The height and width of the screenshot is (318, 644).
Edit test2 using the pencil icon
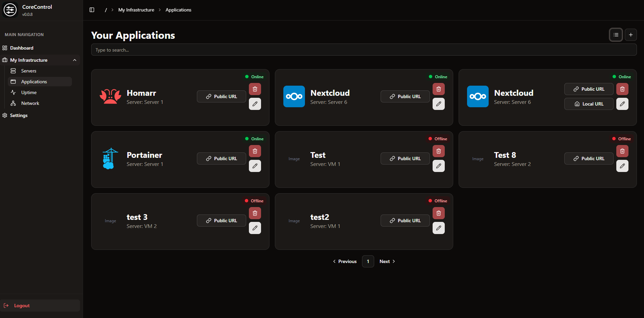[x=438, y=228]
